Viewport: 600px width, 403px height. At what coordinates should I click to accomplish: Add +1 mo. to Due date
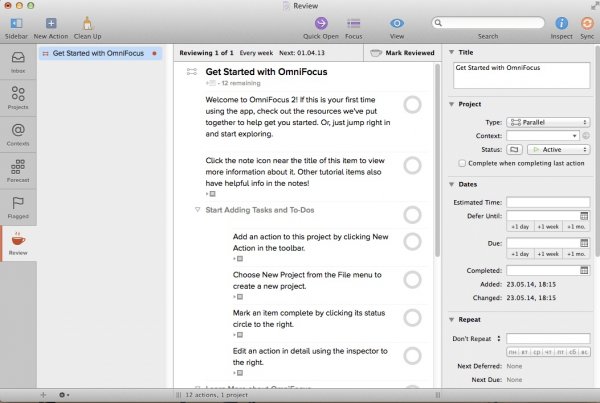(x=576, y=254)
